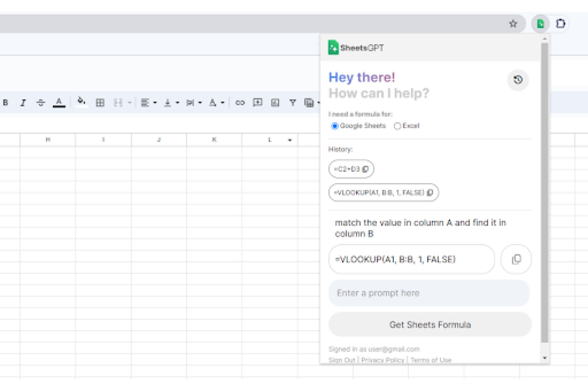Expand the merge cells dropdown arrow

point(129,103)
